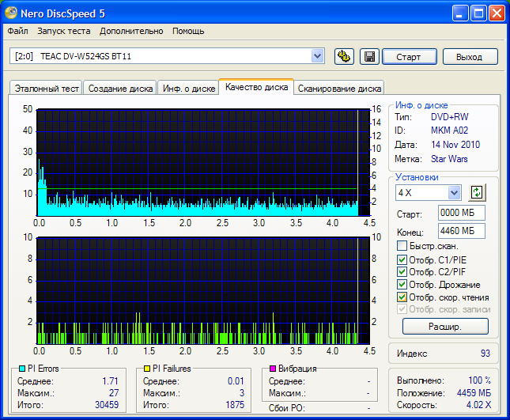Screen dimensions: 510x420
Task: Click the Расшир. button
Action: pyautogui.click(x=445, y=326)
